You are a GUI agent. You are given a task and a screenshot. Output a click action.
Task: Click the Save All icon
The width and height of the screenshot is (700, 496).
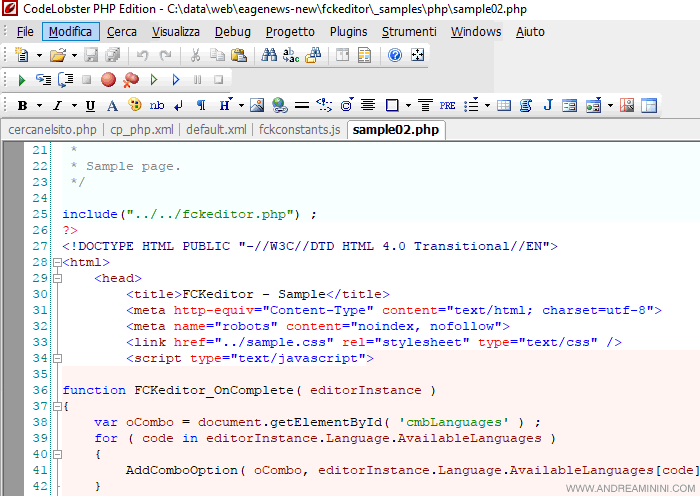coord(112,55)
